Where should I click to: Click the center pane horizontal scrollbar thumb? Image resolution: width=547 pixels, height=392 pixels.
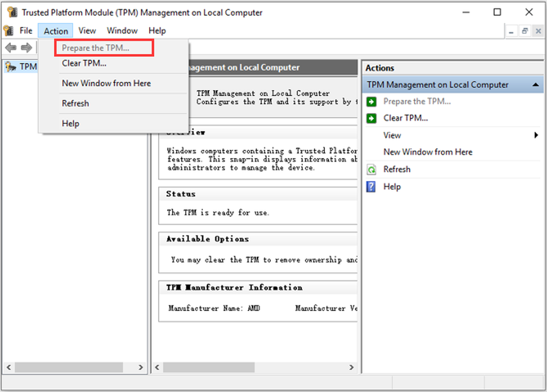click(209, 367)
